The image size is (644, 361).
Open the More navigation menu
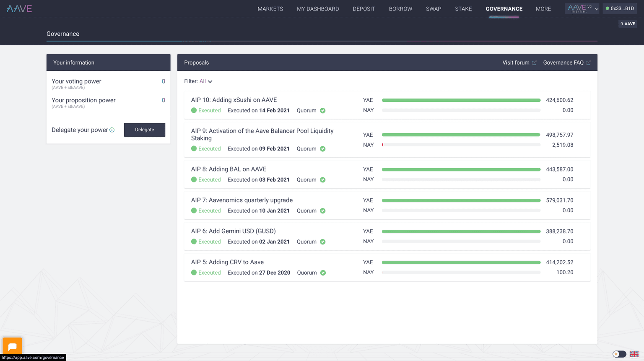[543, 9]
